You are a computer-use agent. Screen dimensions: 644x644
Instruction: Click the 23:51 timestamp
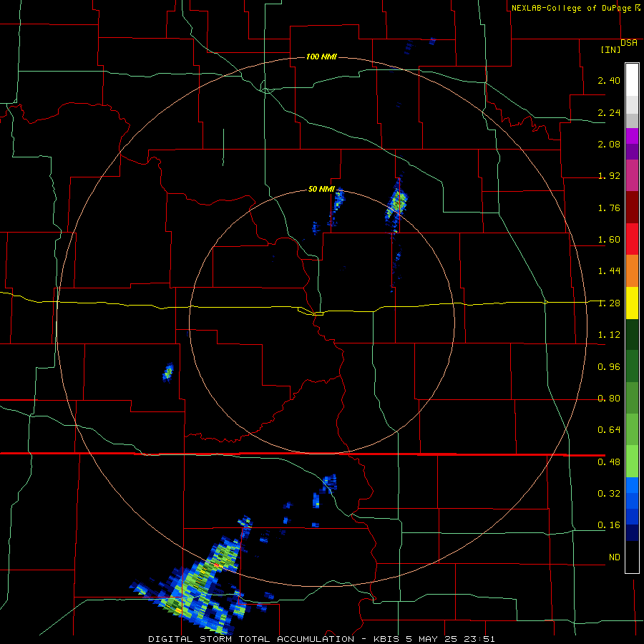479,639
